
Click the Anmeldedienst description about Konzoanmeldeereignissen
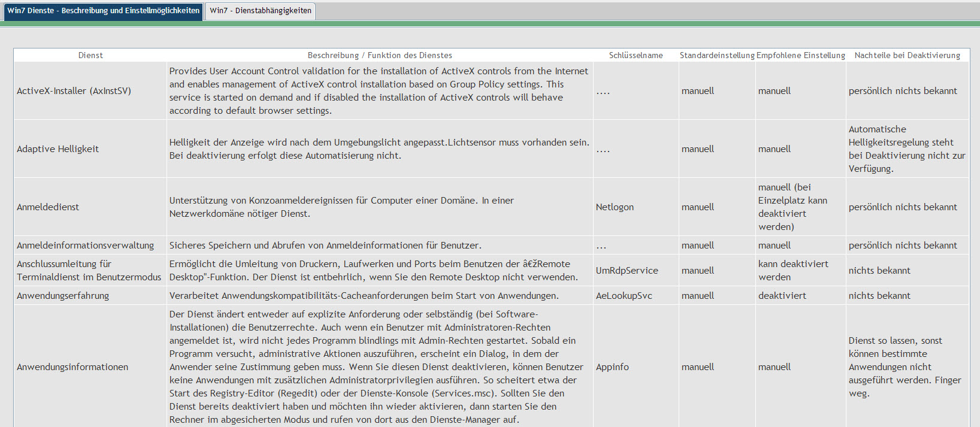point(341,207)
